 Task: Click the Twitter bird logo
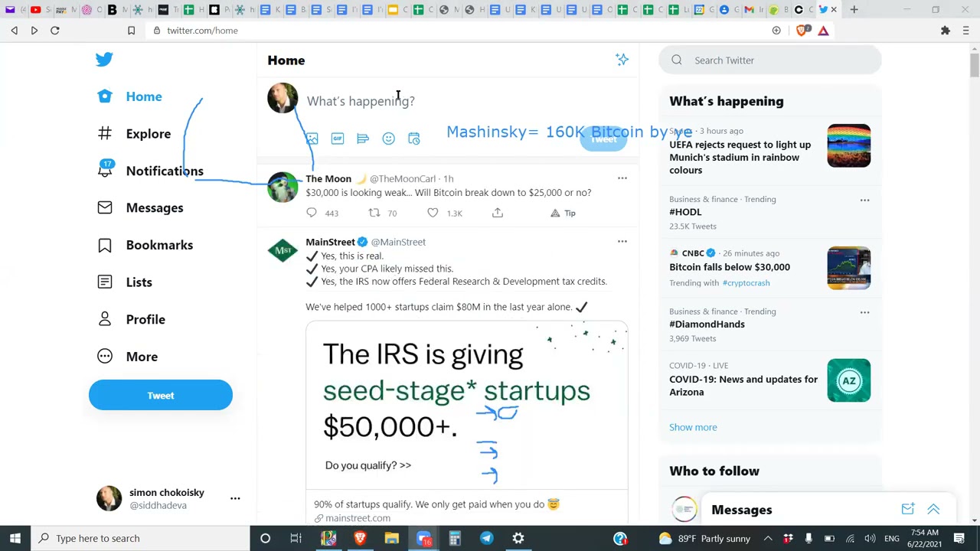pyautogui.click(x=104, y=59)
